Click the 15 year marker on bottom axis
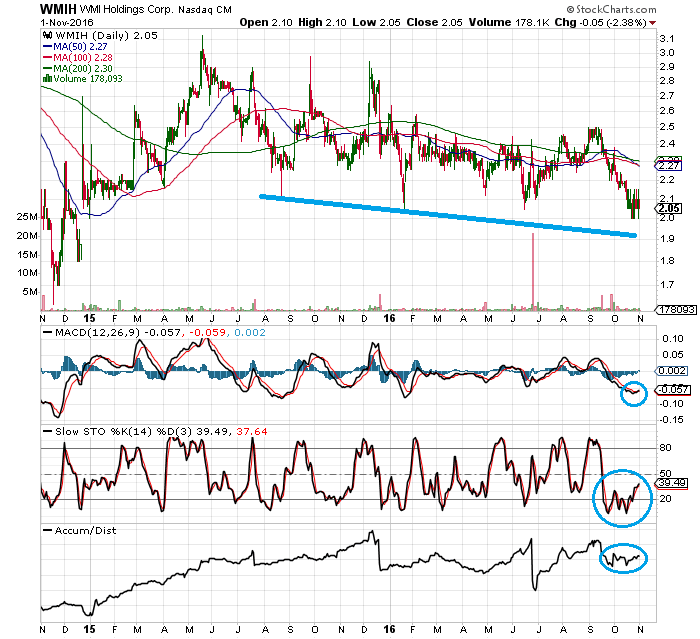The height and width of the screenshot is (639, 700). pyautogui.click(x=89, y=630)
